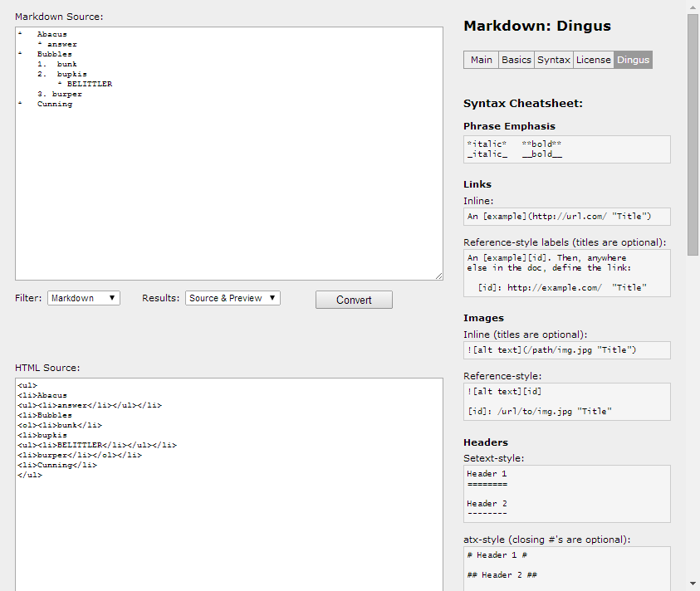Click the atx-style header example box

coord(566,568)
